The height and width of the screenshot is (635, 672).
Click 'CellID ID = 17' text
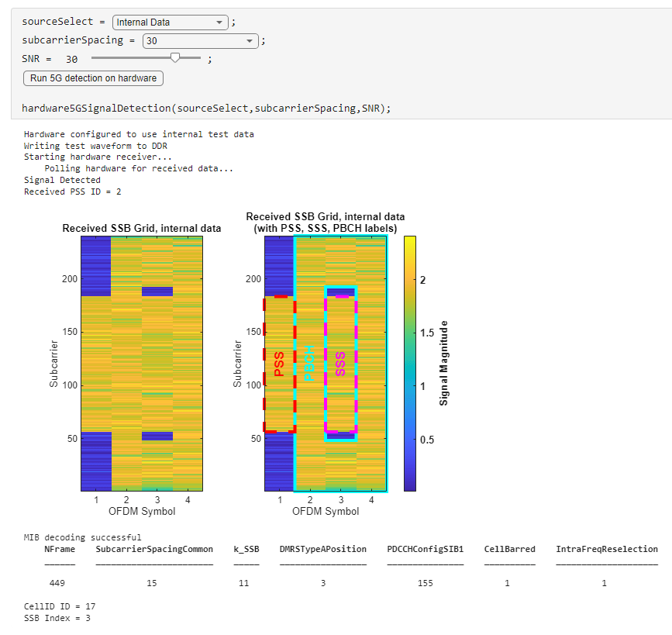pos(60,606)
